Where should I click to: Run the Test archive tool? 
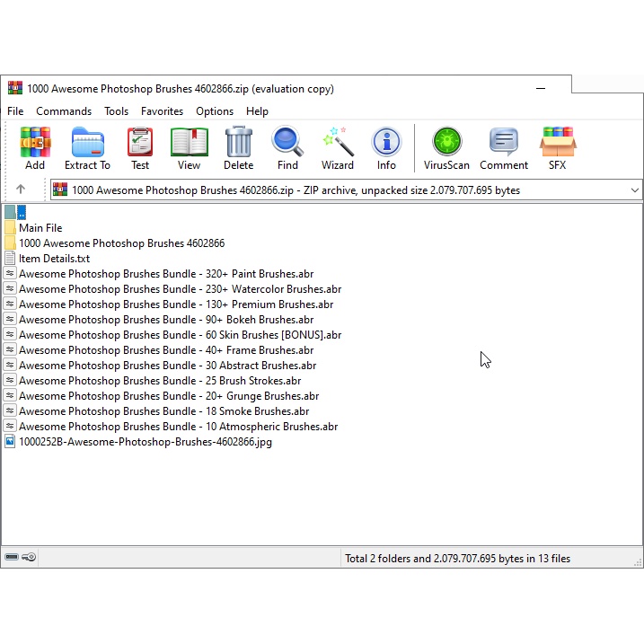(140, 142)
